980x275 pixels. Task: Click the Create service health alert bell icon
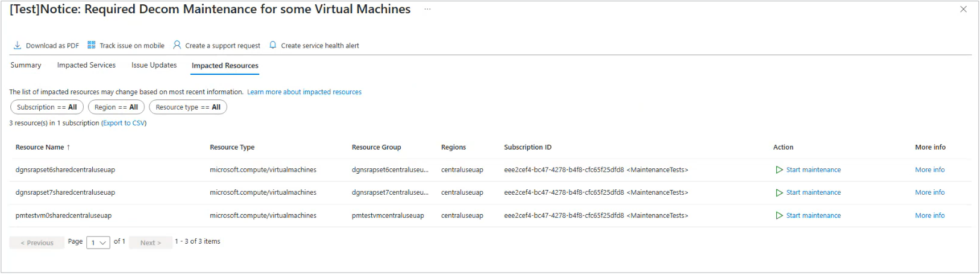[273, 45]
